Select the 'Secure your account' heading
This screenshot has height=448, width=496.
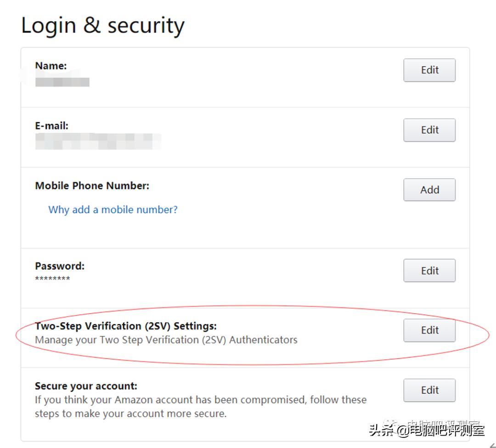coord(86,386)
